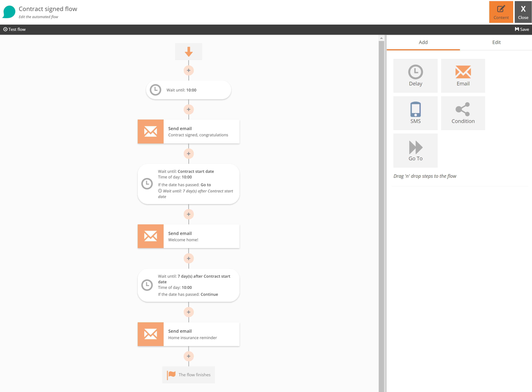Screen dimensions: 532x392
Task: Open the Contract signed, congratulations email step
Action: pos(189,131)
